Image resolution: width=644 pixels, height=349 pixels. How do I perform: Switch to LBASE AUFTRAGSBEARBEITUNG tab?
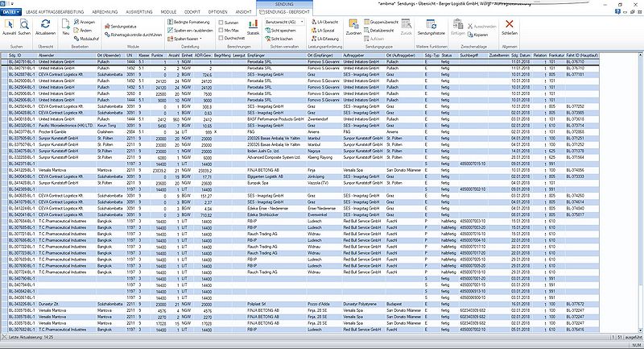(55, 12)
